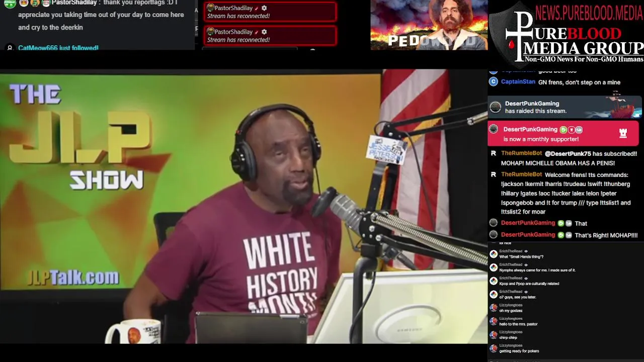Click eye icon next to ErichTheRead on 'Small Hands' message
This screenshot has width=644, height=362.
point(526,251)
